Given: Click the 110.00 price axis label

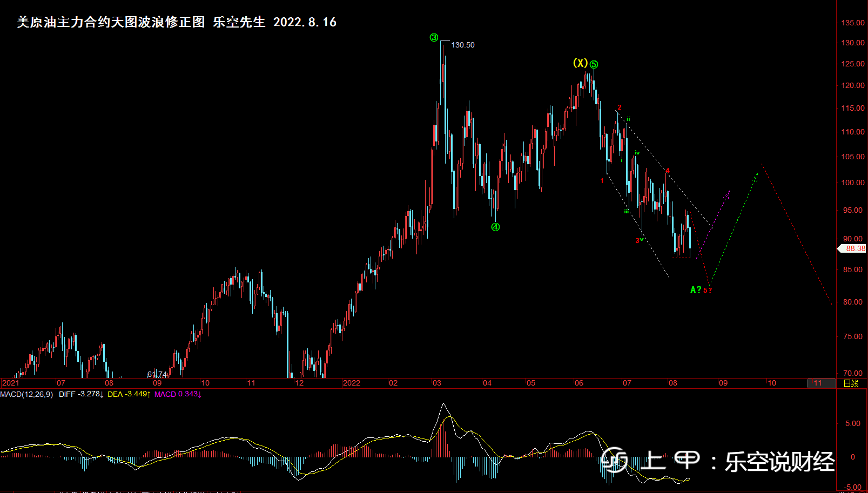Looking at the screenshot, I should click(853, 132).
